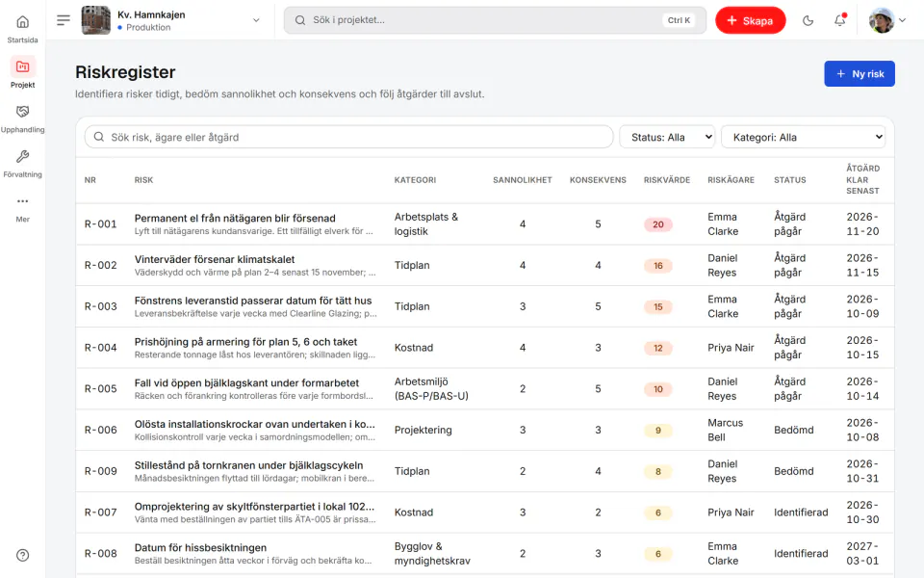
Task: Click row number R-002
Action: [101, 266]
